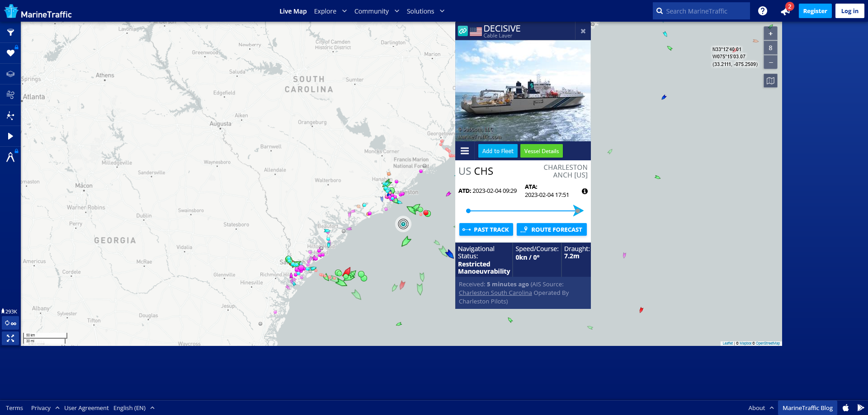Open the Privacy link
The image size is (868, 415).
(41, 408)
